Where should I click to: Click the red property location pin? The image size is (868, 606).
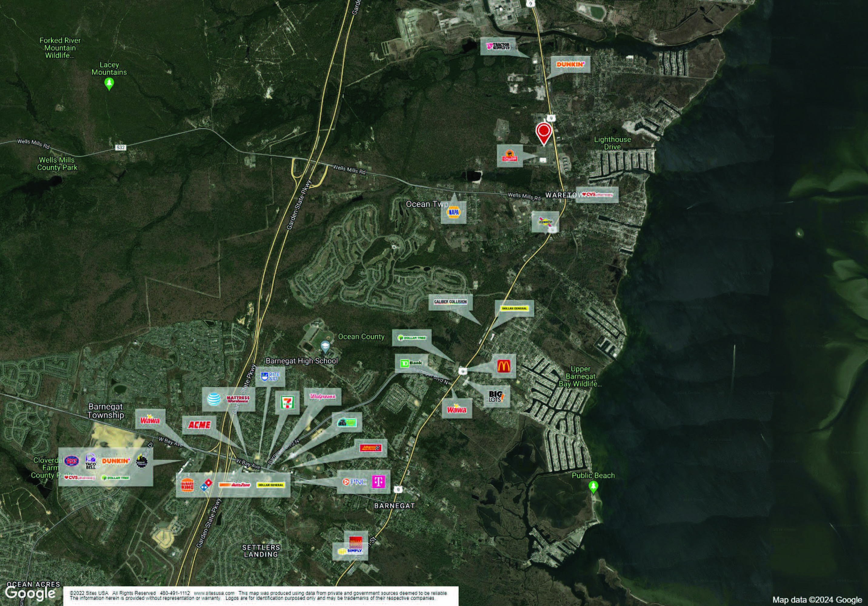[544, 133]
